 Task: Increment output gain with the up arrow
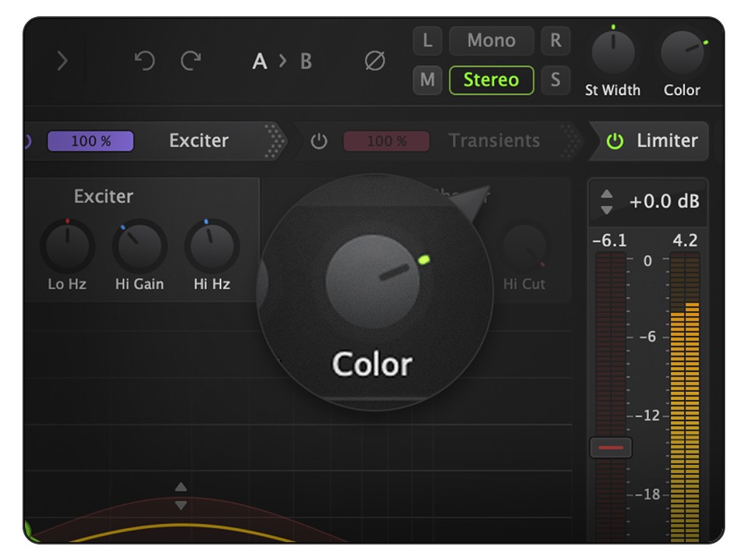tap(606, 195)
